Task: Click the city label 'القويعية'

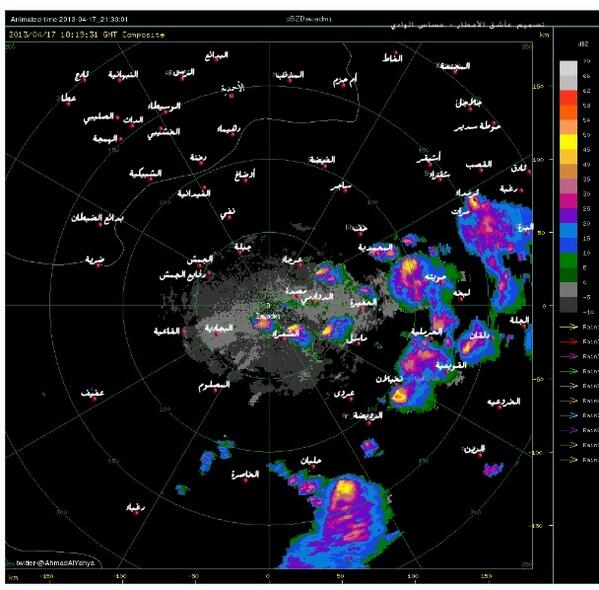Action: (x=451, y=365)
